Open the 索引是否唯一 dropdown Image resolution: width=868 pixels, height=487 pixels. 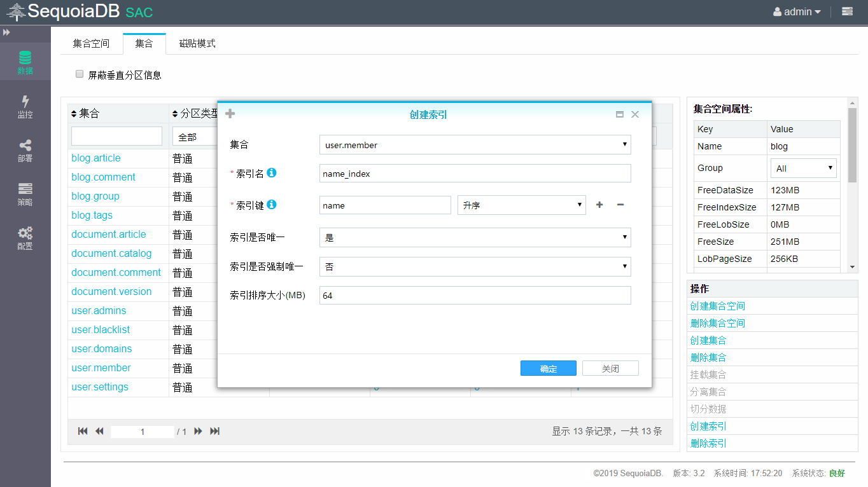[475, 238]
